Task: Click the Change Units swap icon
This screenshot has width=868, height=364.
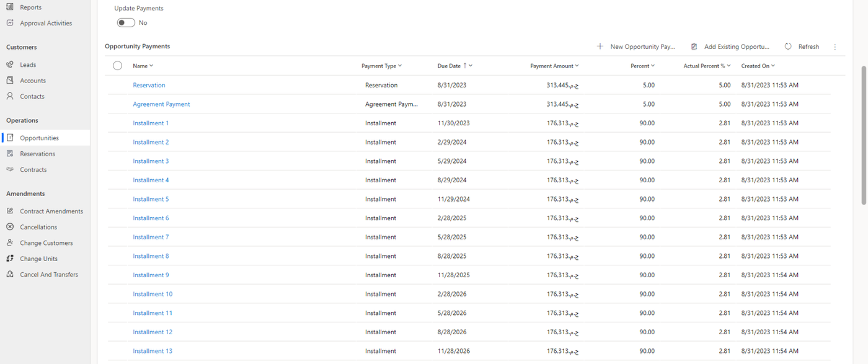Action: (10, 259)
